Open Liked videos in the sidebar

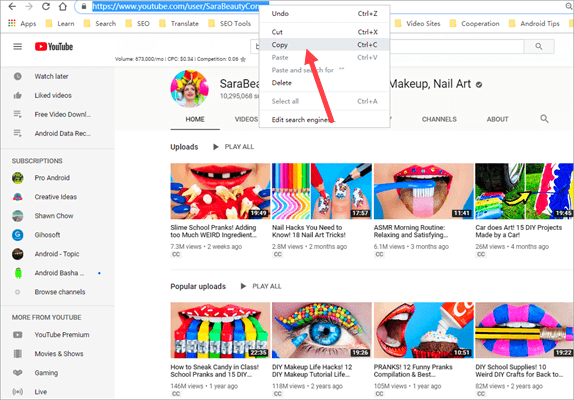(x=53, y=95)
